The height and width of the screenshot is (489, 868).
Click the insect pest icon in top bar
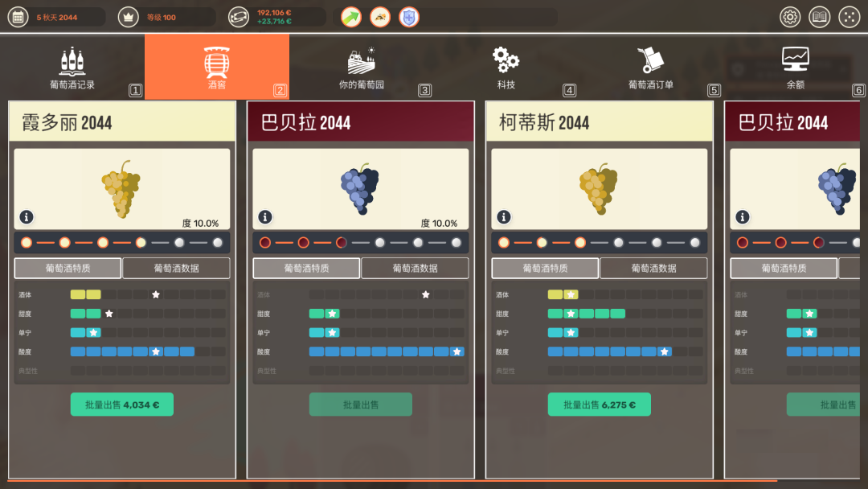[380, 17]
